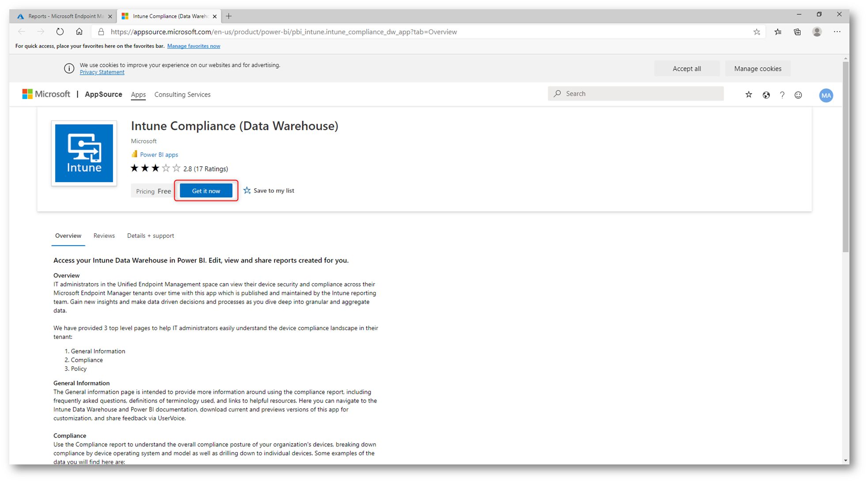Click the list item 3. Policy

[x=76, y=369]
